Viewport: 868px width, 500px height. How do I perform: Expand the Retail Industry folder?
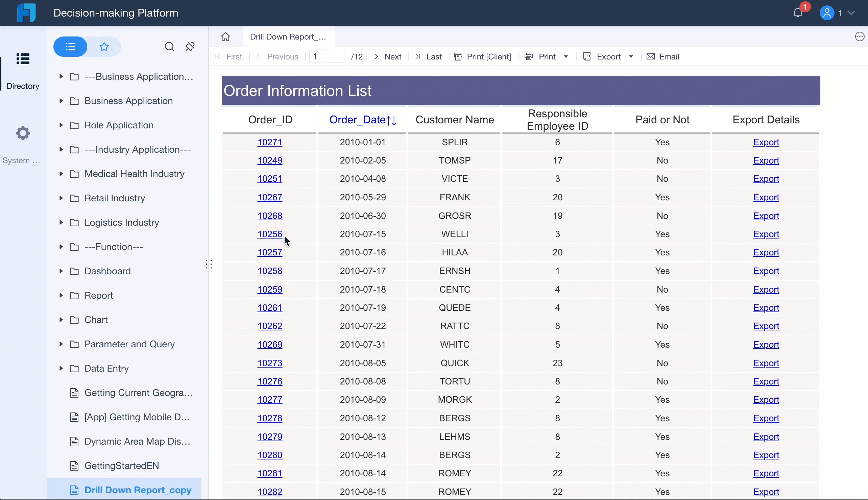[61, 198]
